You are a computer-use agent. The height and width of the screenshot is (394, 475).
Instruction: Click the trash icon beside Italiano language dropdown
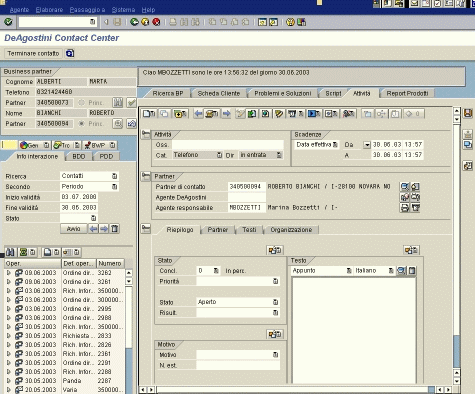[x=412, y=271]
